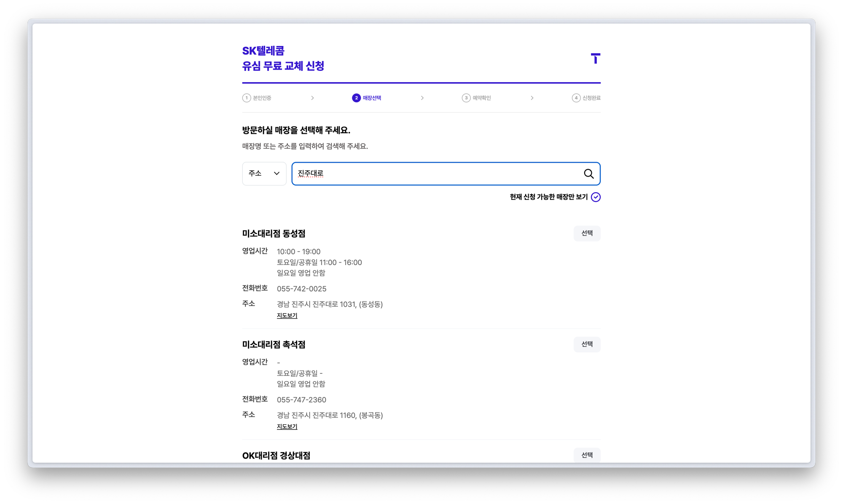
Task: Click 방문하실 매장을 선택해 주세요. heading
Action: (x=296, y=130)
